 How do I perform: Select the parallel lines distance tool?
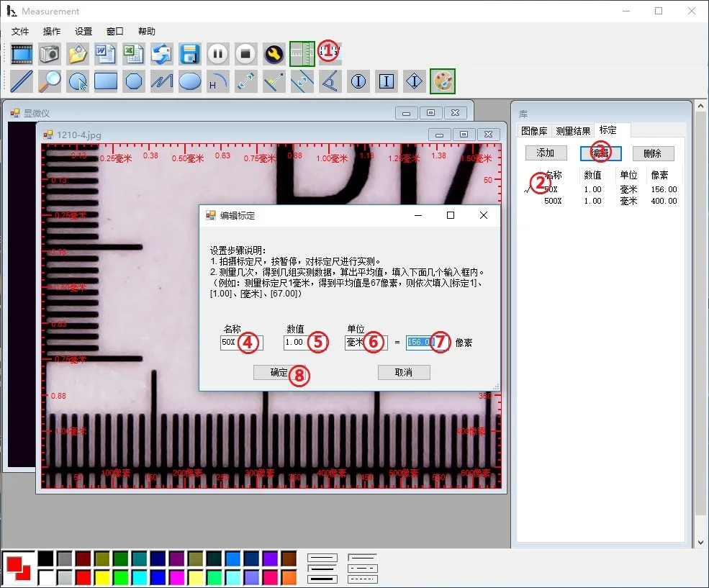click(x=302, y=81)
